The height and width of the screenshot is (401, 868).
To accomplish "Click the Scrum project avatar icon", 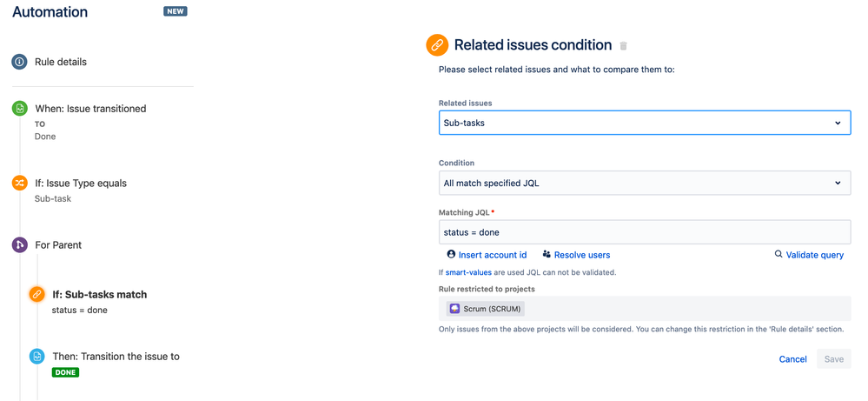I will 454,309.
